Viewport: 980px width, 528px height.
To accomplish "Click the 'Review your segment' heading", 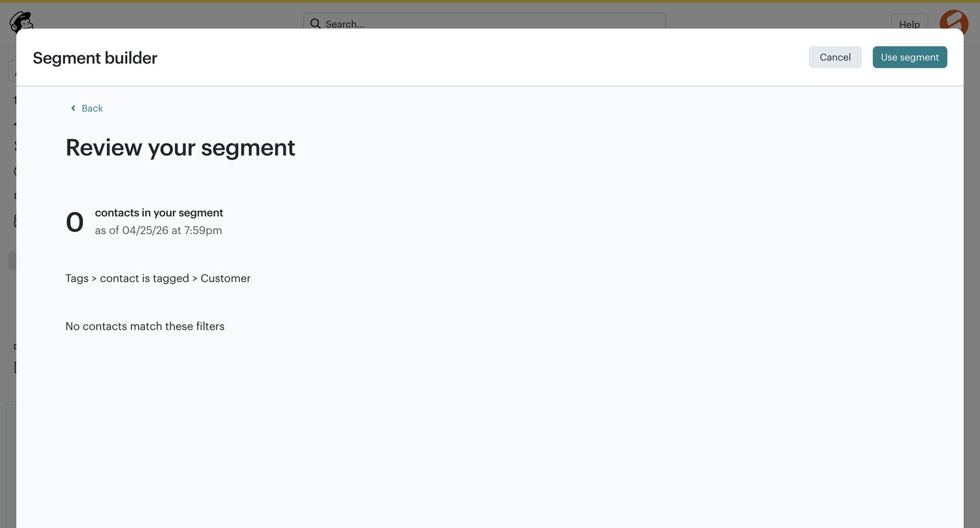I will click(x=180, y=148).
